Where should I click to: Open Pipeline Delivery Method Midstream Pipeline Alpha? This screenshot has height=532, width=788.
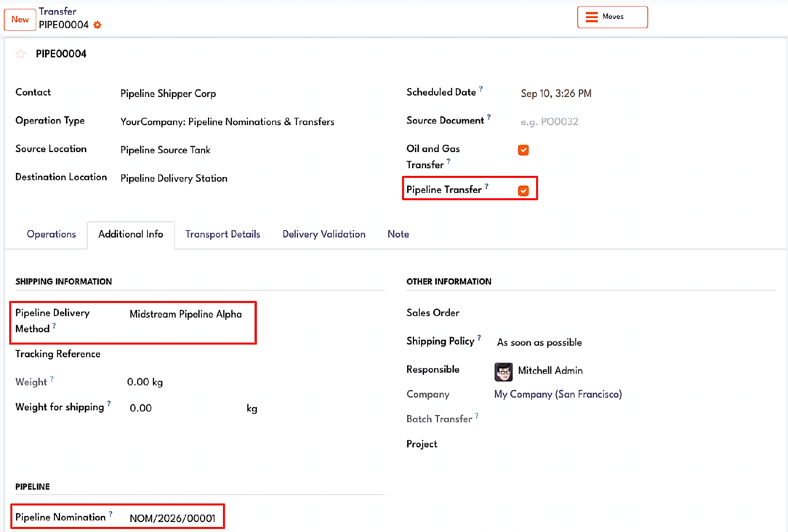(x=186, y=314)
